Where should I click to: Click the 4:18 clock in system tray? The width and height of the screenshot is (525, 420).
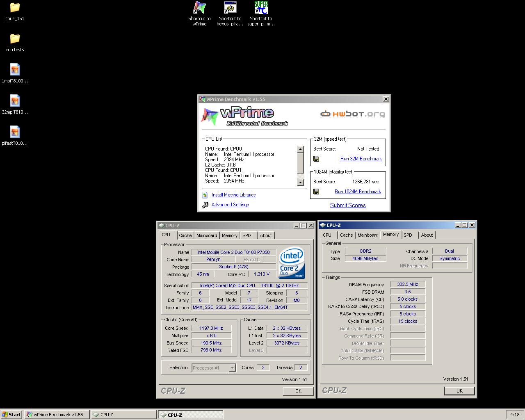click(x=515, y=415)
